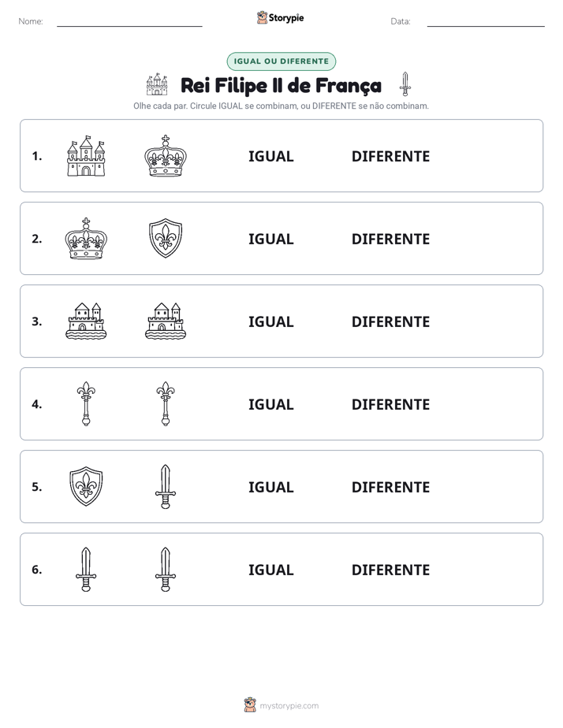Choose DIFERENTE for row 1

[x=390, y=156]
